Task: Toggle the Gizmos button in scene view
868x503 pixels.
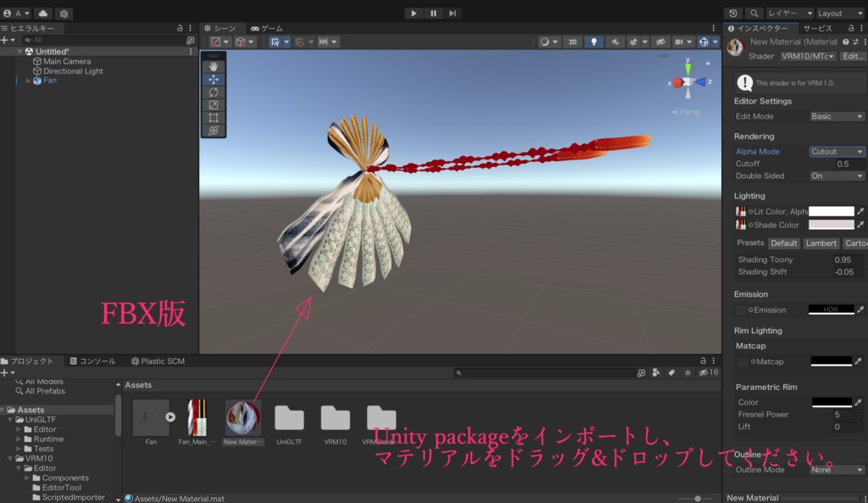Action: click(704, 42)
